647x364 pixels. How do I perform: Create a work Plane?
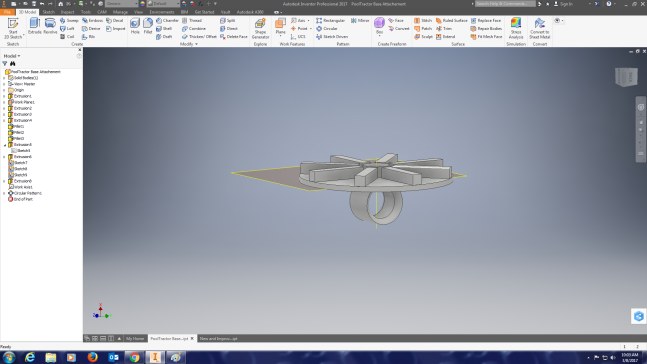pyautogui.click(x=281, y=26)
